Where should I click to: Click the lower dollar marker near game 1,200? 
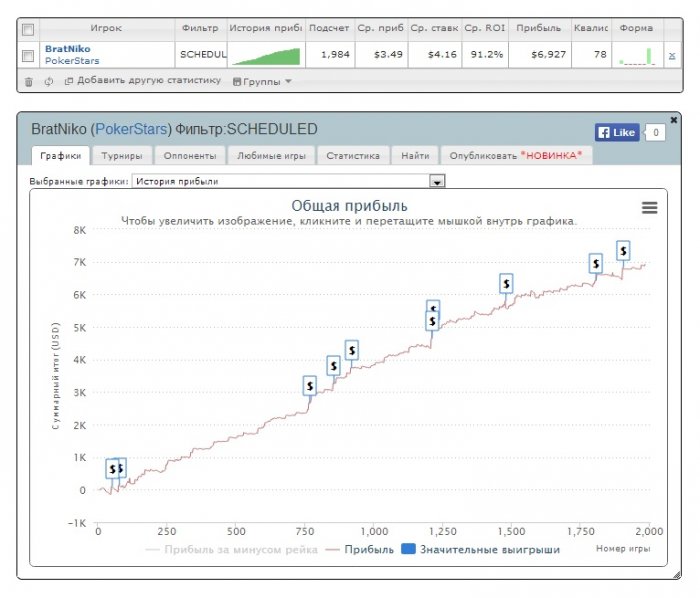pyautogui.click(x=432, y=321)
